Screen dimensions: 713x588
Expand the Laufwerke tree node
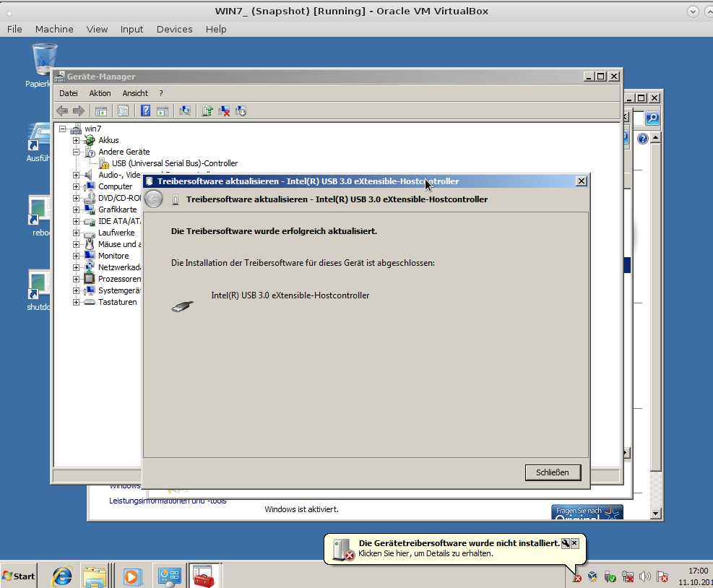pyautogui.click(x=76, y=233)
